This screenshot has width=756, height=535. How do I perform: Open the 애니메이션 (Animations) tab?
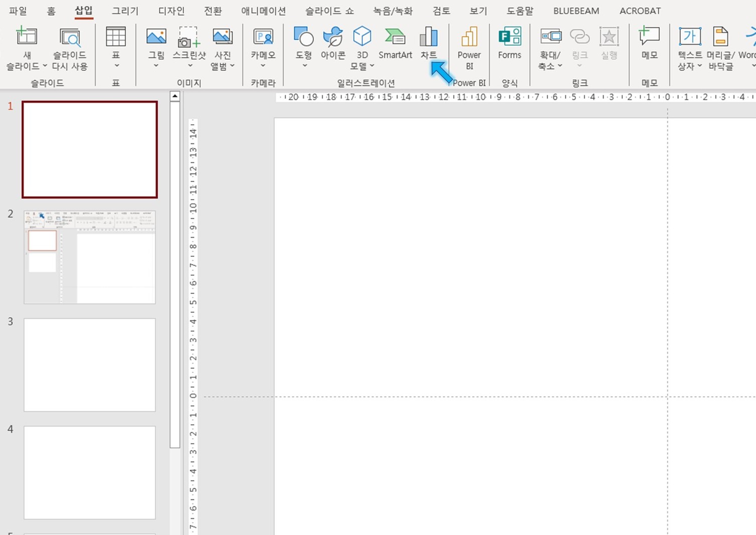click(x=263, y=11)
